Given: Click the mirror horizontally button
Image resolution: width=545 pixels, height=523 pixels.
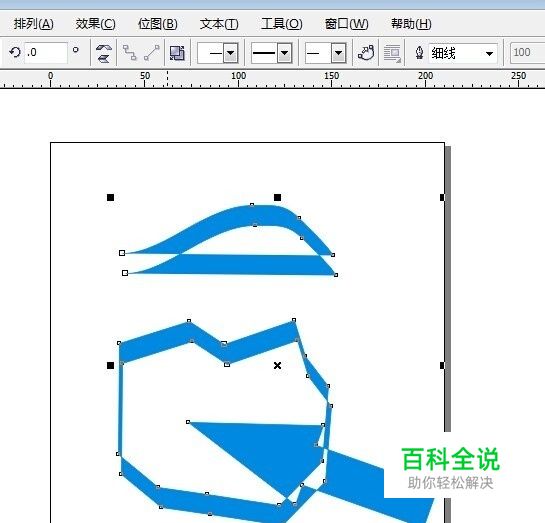Looking at the screenshot, I should point(104,48).
